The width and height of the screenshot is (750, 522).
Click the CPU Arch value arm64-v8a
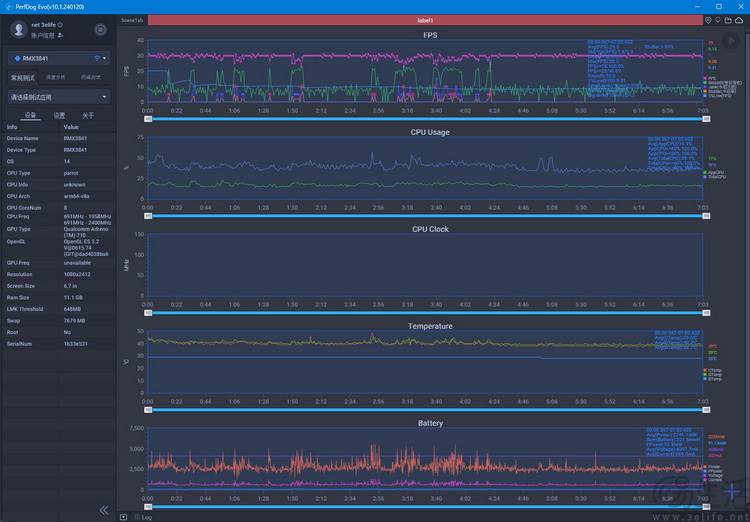tap(77, 196)
